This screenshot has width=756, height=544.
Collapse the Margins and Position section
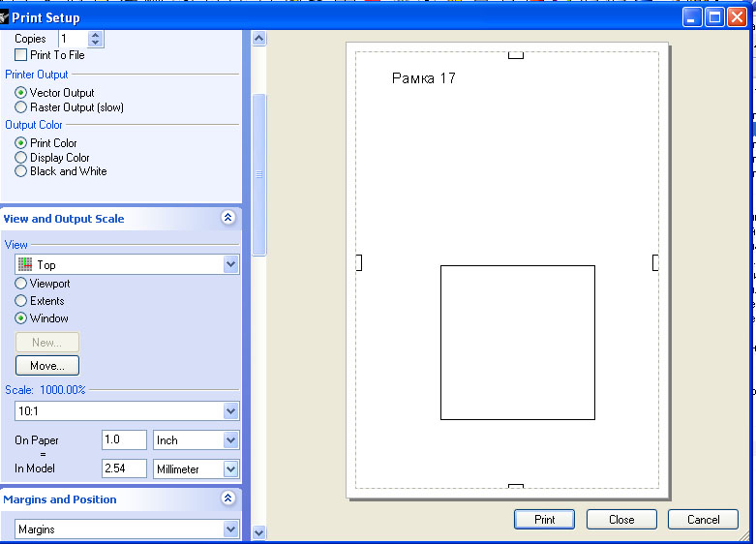coord(228,498)
